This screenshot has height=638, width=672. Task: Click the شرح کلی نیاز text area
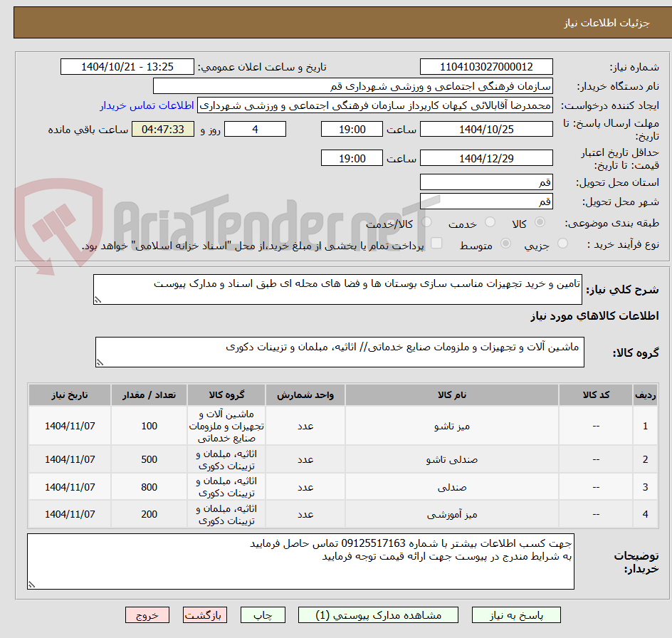337,290
